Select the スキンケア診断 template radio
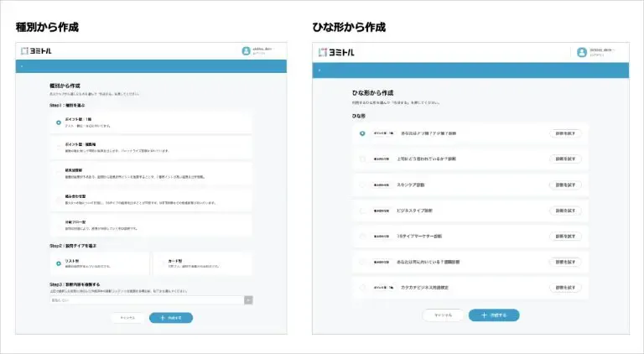644x354 pixels. [362, 185]
